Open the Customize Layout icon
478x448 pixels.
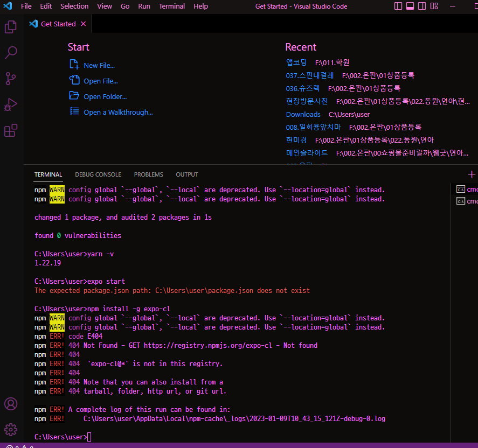pyautogui.click(x=434, y=6)
